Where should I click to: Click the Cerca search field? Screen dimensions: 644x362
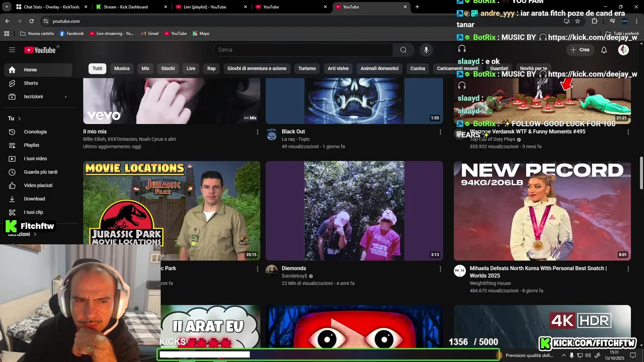click(x=303, y=50)
